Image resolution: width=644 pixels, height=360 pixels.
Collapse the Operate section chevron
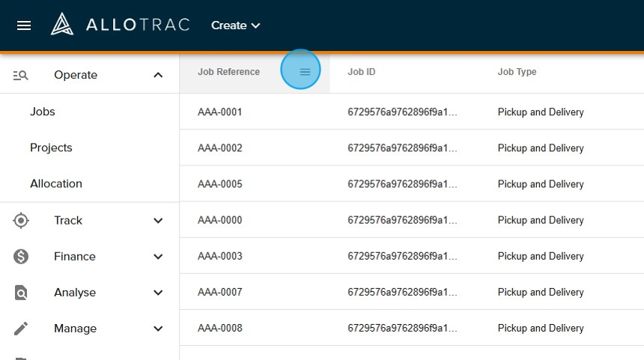pos(158,75)
